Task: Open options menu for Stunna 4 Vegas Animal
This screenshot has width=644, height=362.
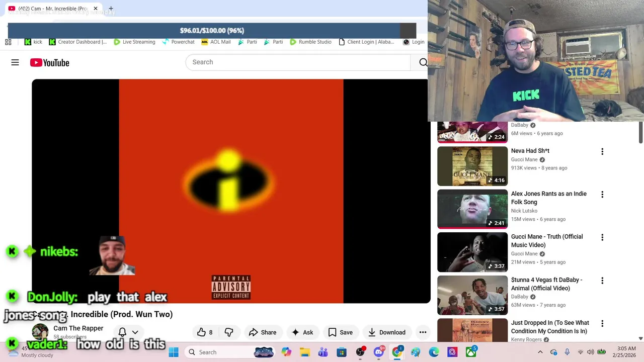Action: tap(602, 281)
